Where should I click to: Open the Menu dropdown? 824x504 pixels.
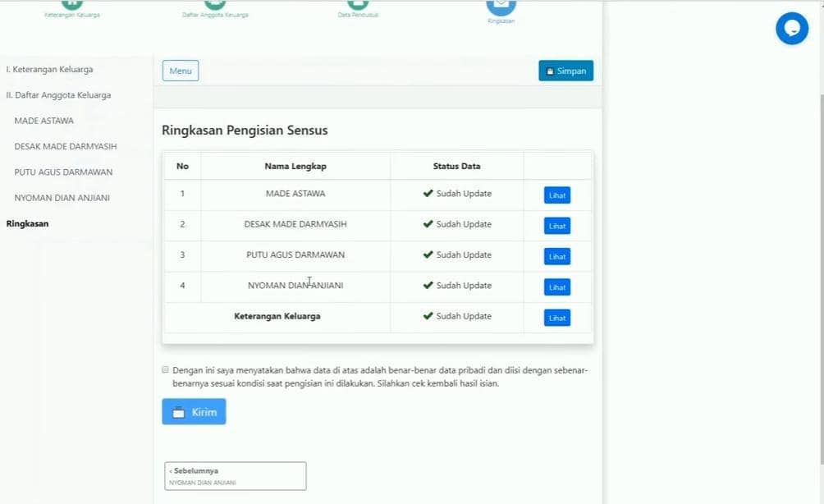pos(180,71)
